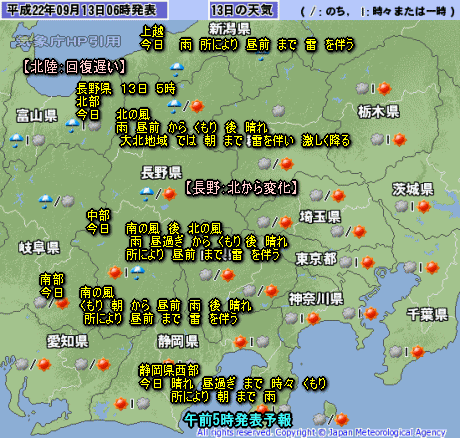Click the 埼玉県 prefecture label
Screen dimensions: 460x438
point(320,217)
